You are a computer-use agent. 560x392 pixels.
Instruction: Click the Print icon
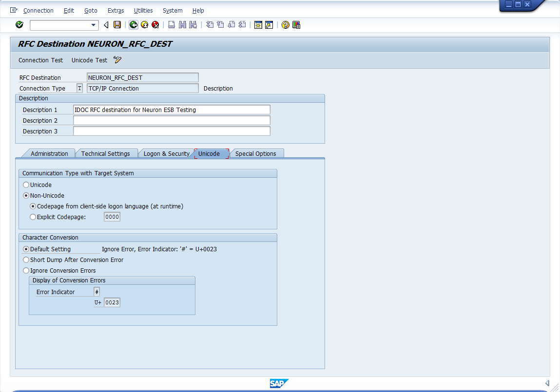click(172, 25)
